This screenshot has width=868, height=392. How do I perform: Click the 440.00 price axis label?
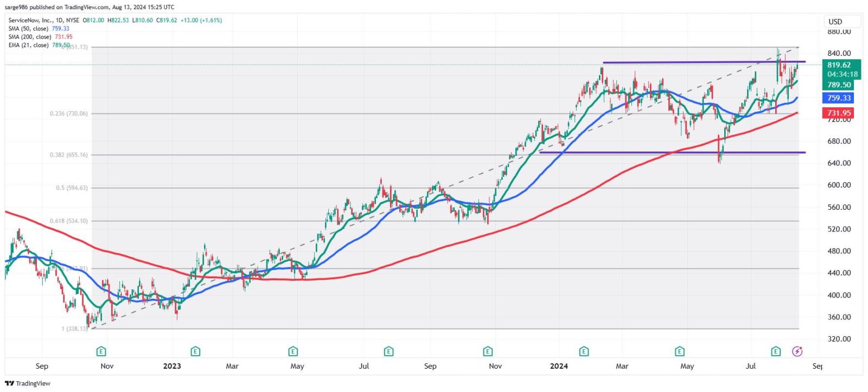coord(839,273)
